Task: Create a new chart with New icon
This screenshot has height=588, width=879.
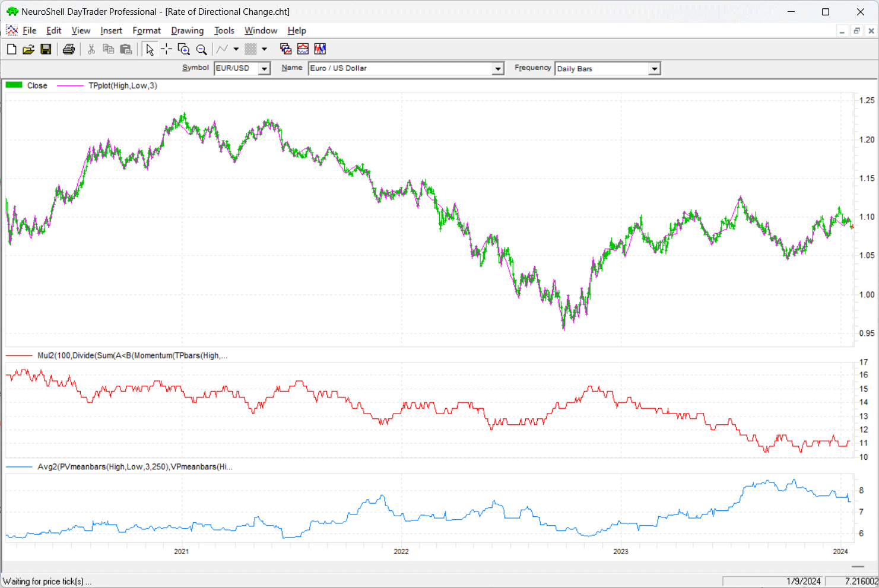Action: (11, 49)
